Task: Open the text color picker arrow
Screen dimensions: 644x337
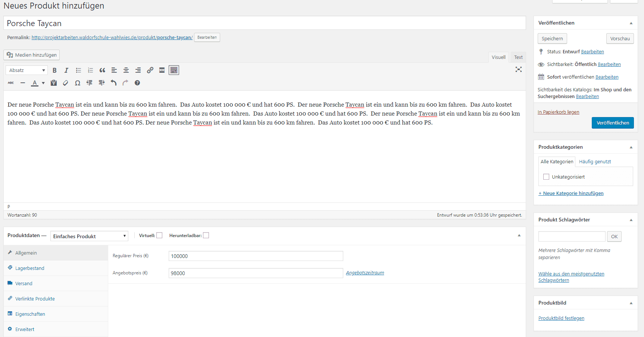Action: (x=43, y=83)
